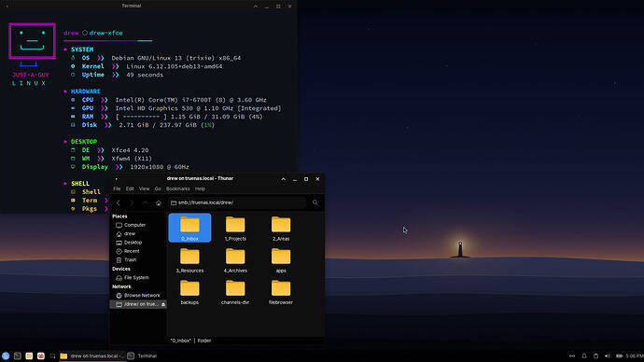The width and height of the screenshot is (644, 362).
Task: Click Network heading in Thunar sidebar
Action: (121, 286)
